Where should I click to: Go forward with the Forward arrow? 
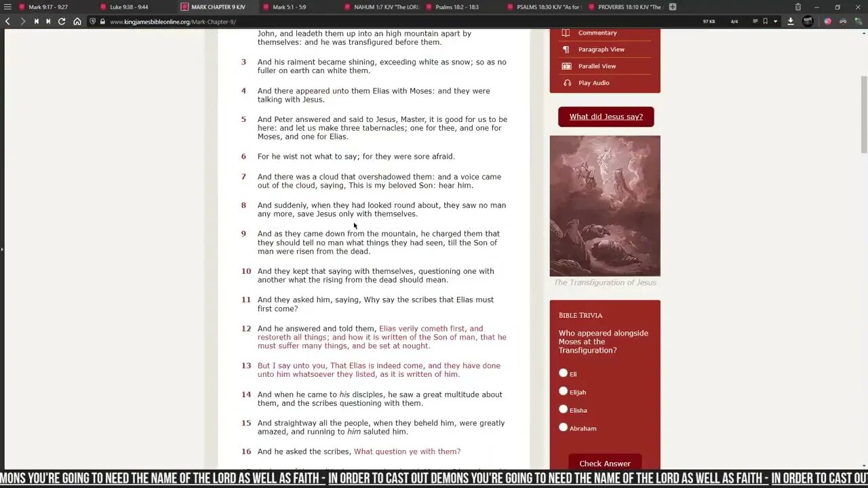pyautogui.click(x=22, y=21)
